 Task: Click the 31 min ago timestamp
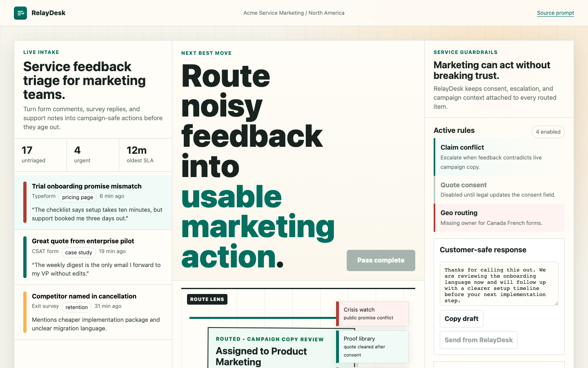tap(108, 306)
